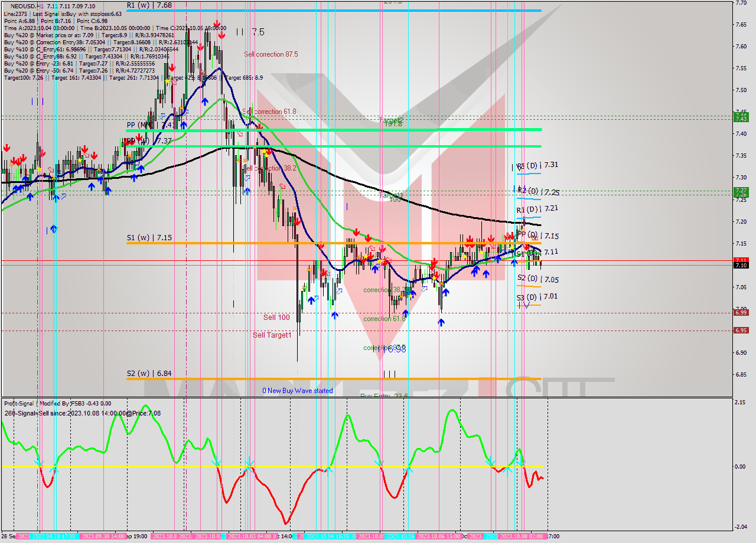Image resolution: width=756 pixels, height=543 pixels.
Task: Click the -2.04 value on indicator scale
Action: [x=741, y=527]
